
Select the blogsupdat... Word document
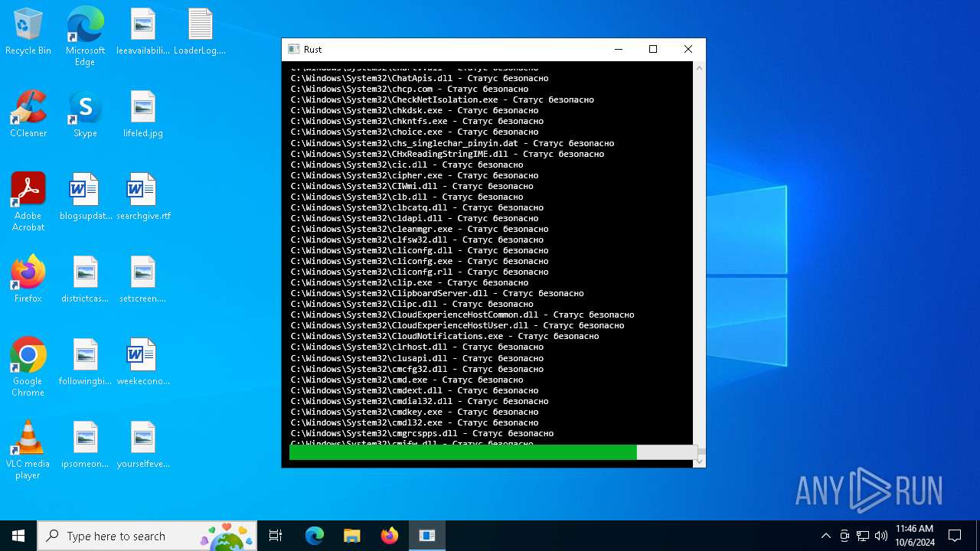tap(85, 197)
